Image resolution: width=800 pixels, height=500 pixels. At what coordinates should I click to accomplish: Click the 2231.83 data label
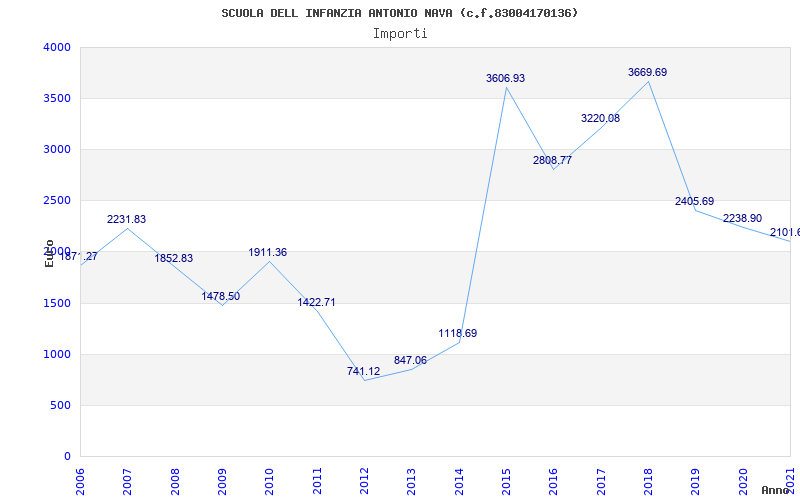pyautogui.click(x=127, y=219)
